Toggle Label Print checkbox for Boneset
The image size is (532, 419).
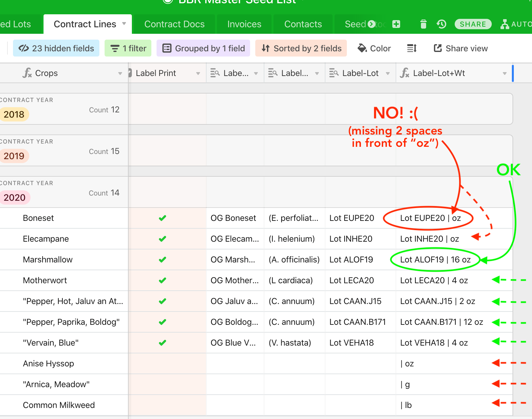click(x=163, y=218)
